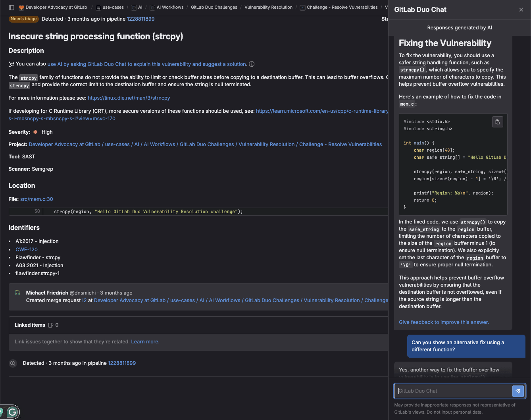The image size is (531, 420).
Task: Click the strcpy code line in Location
Action: tap(148, 212)
